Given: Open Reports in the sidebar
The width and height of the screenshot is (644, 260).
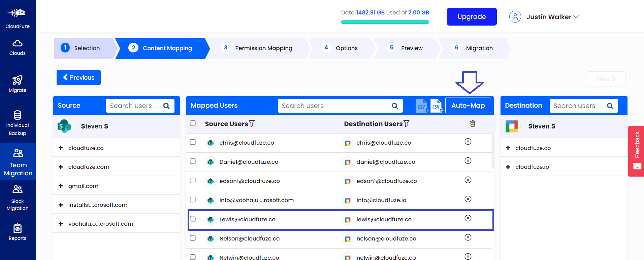Looking at the screenshot, I should tap(18, 232).
